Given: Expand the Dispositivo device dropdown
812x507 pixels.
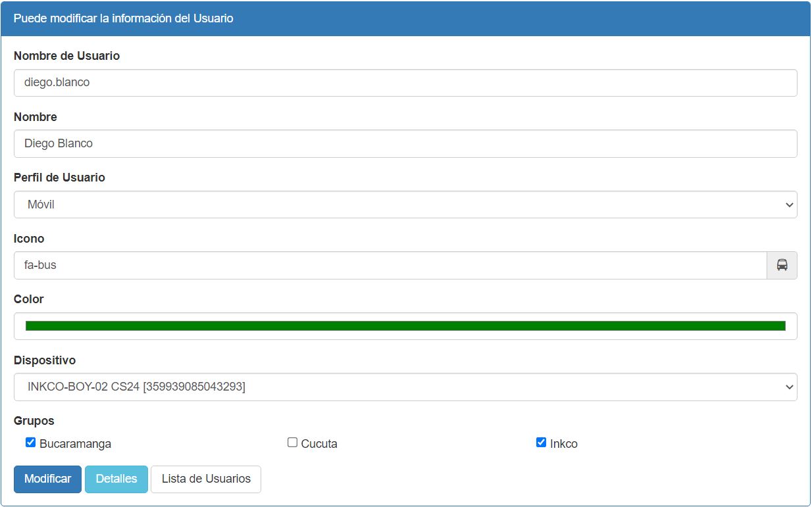Looking at the screenshot, I should click(405, 387).
